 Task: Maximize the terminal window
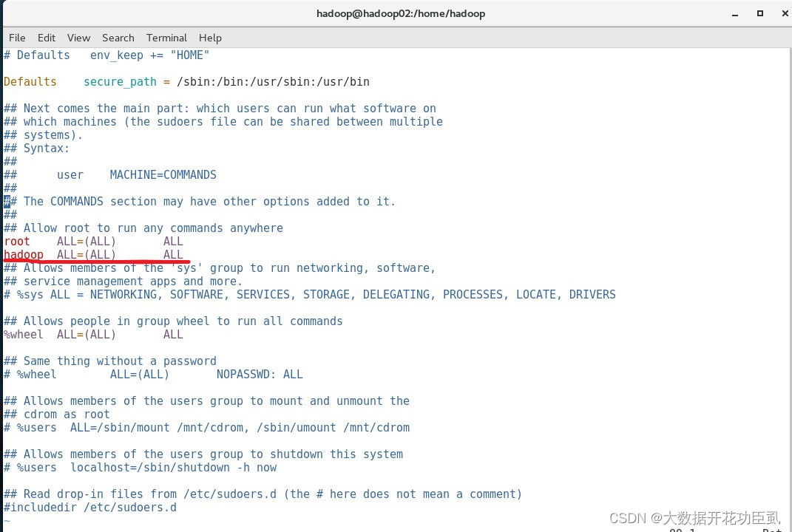759,13
